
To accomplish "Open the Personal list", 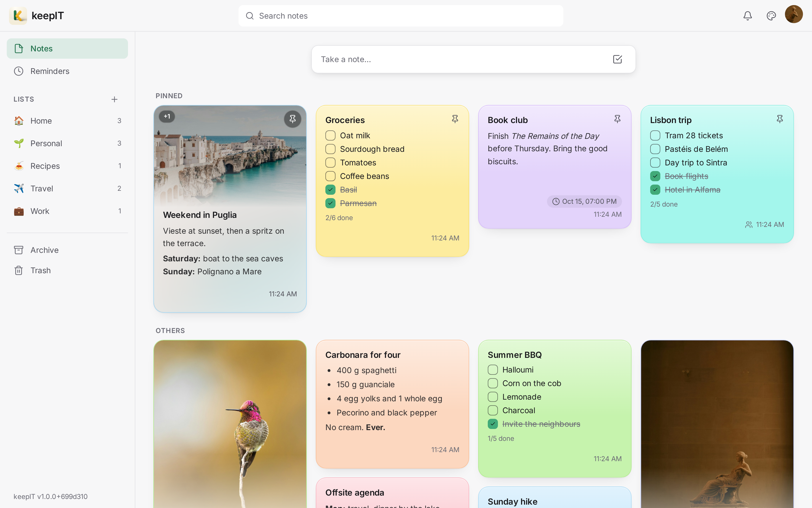I will pyautogui.click(x=67, y=143).
